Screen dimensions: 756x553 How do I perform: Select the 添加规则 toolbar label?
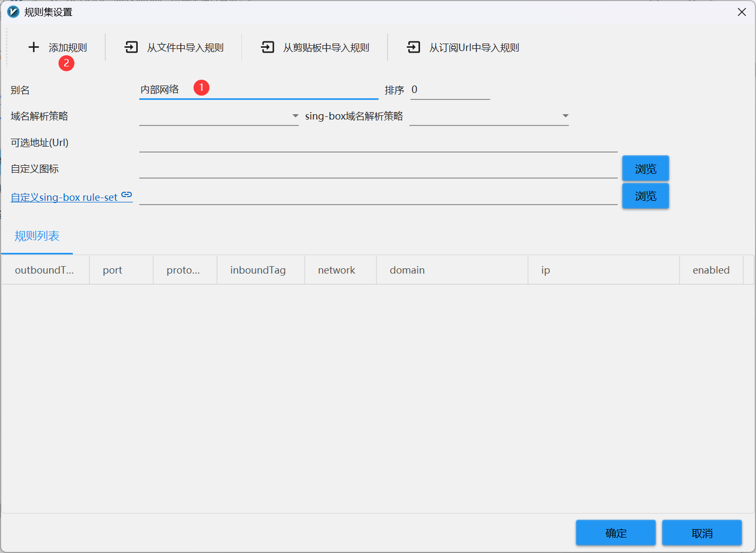(x=68, y=48)
